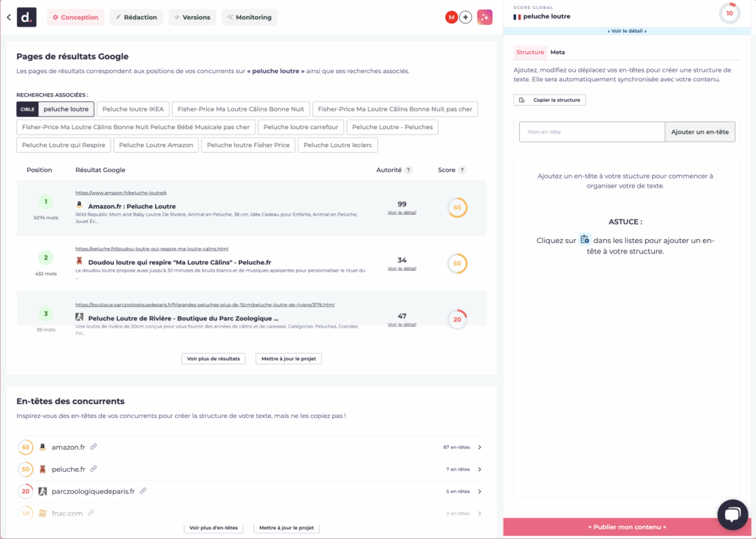Select the "Peluche loutre IKEA" search chip
The width and height of the screenshot is (756, 539).
[133, 109]
